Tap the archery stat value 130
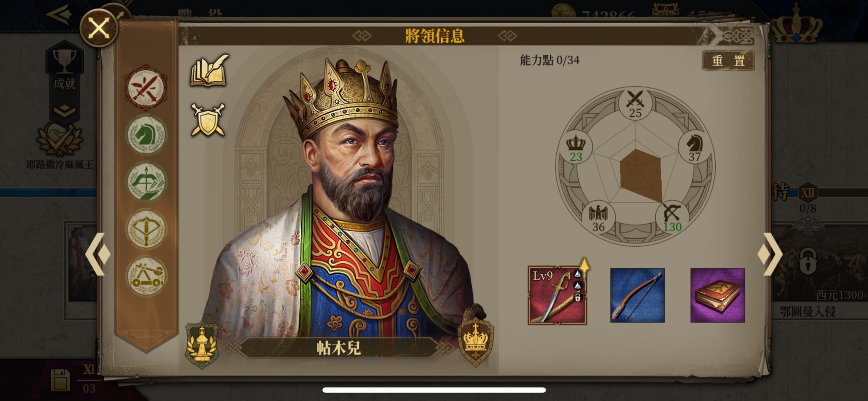Image resolution: width=868 pixels, height=401 pixels. tap(672, 227)
